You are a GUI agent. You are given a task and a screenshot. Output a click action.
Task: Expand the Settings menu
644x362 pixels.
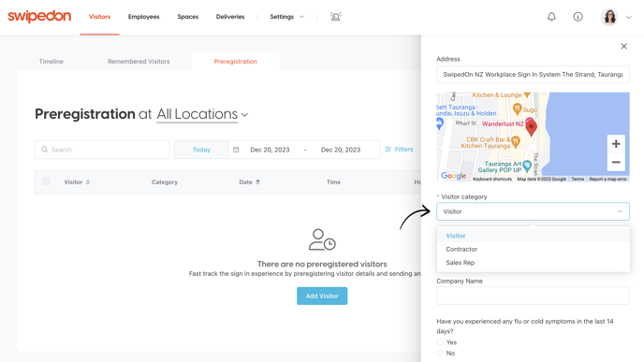click(x=286, y=17)
